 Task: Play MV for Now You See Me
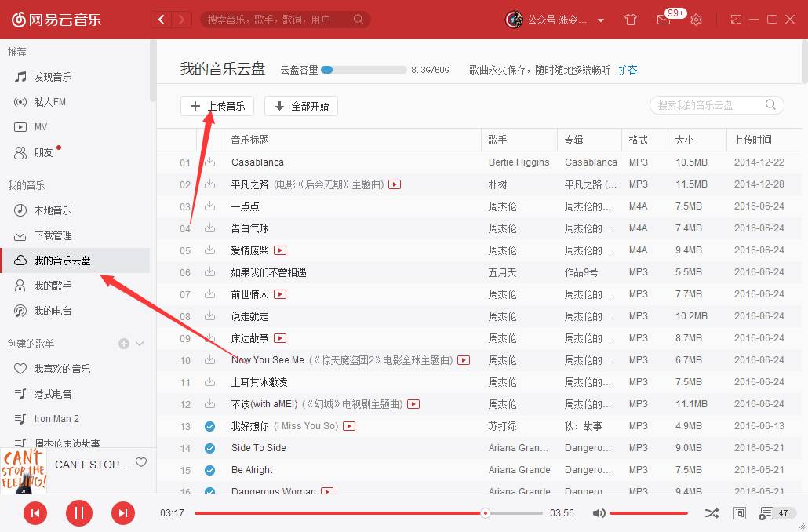click(464, 360)
